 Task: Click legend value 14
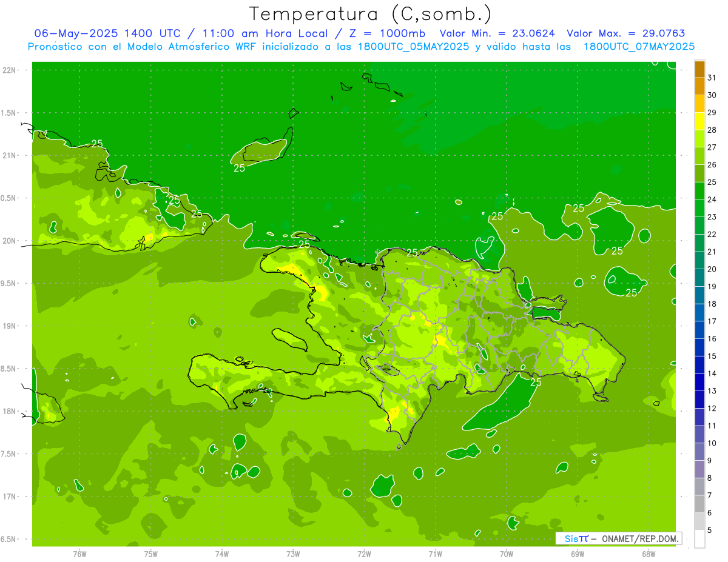[712, 373]
